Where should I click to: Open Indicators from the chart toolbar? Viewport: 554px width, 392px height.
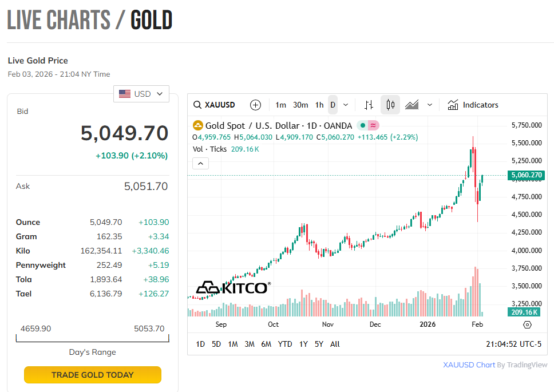pos(473,105)
